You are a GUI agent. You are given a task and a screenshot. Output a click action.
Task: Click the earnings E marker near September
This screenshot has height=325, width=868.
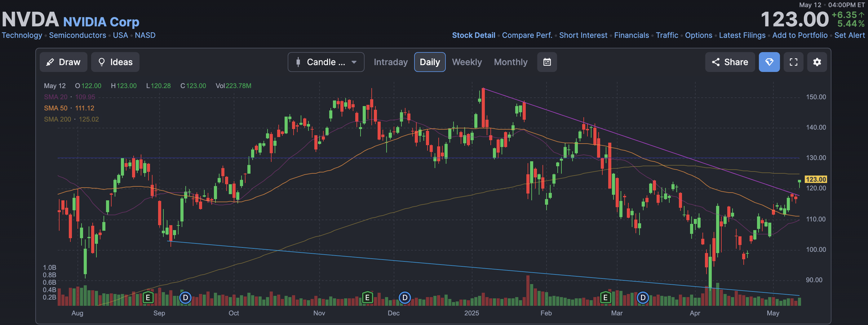[148, 298]
